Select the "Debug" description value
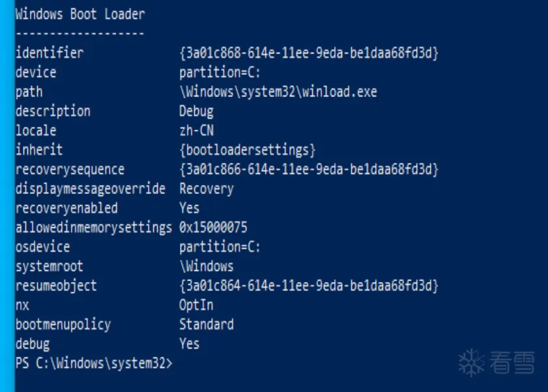The width and height of the screenshot is (548, 392). coord(196,111)
